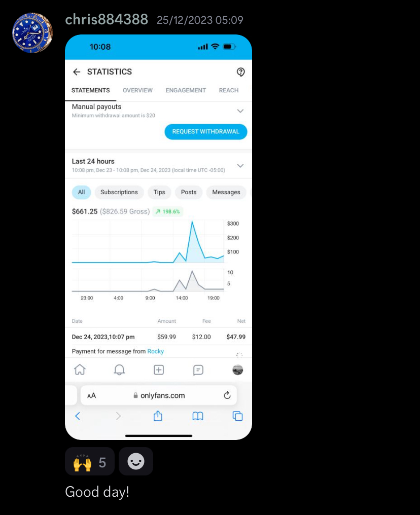Open the messages chat icon
Screen dimensions: 420x515
(198, 370)
